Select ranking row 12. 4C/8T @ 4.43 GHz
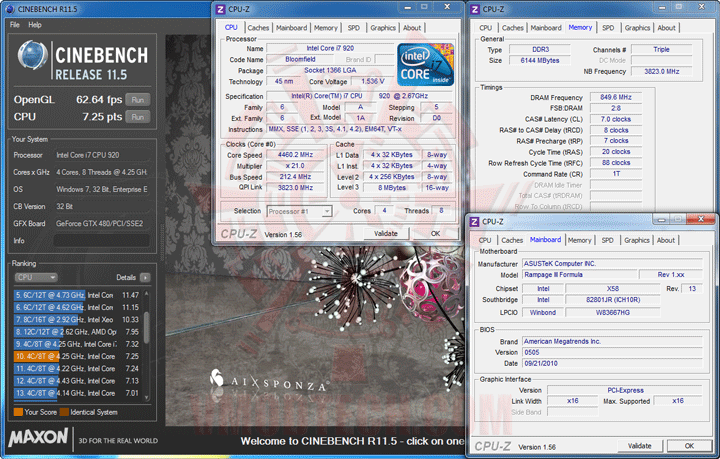The width and height of the screenshot is (720, 459). [76, 381]
